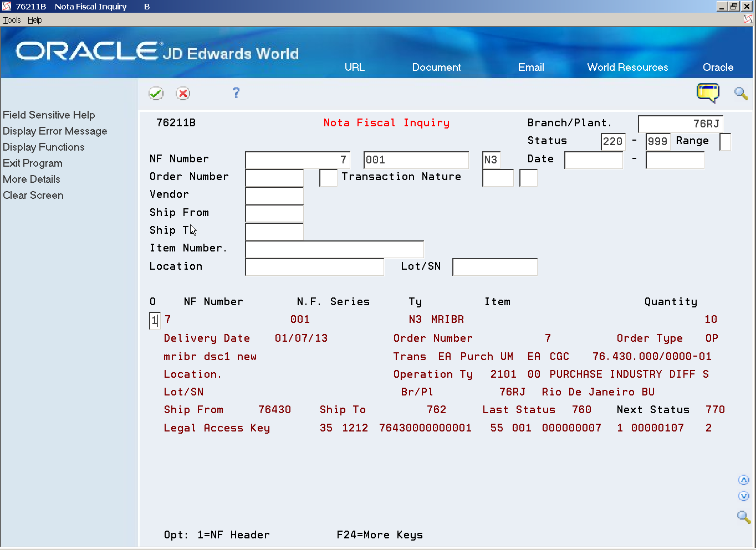Click the CGC value 76.430.000/0000-01
Image resolution: width=756 pixels, height=550 pixels.
pyautogui.click(x=652, y=356)
